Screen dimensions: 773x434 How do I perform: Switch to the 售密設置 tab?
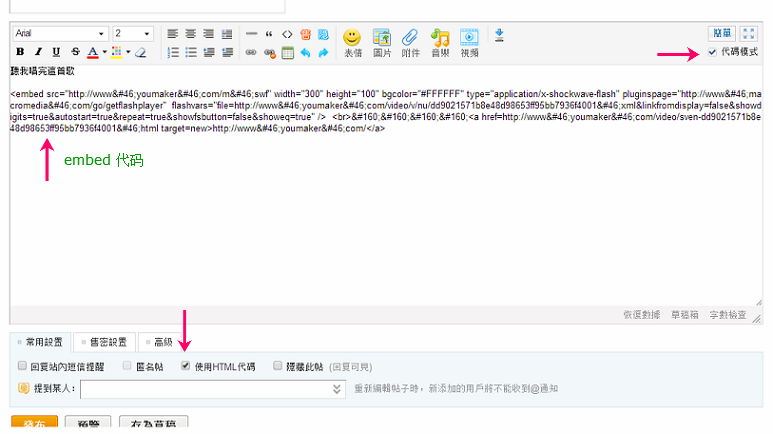[x=104, y=342]
